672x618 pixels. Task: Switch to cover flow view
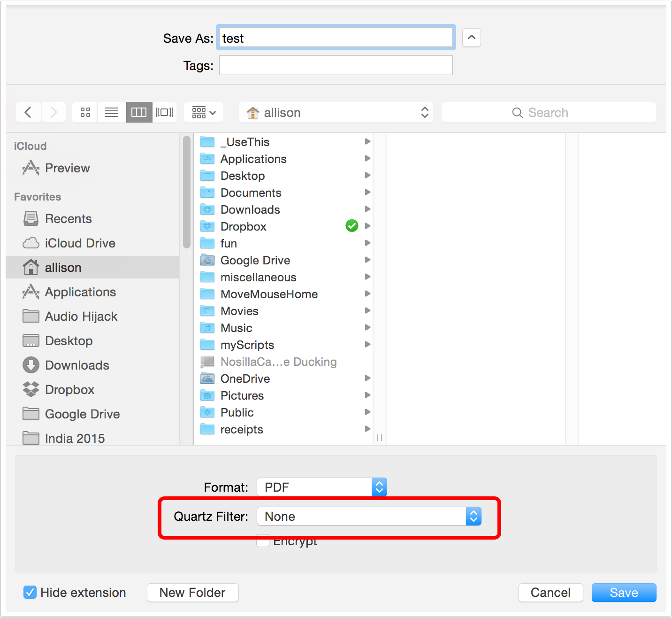(164, 112)
